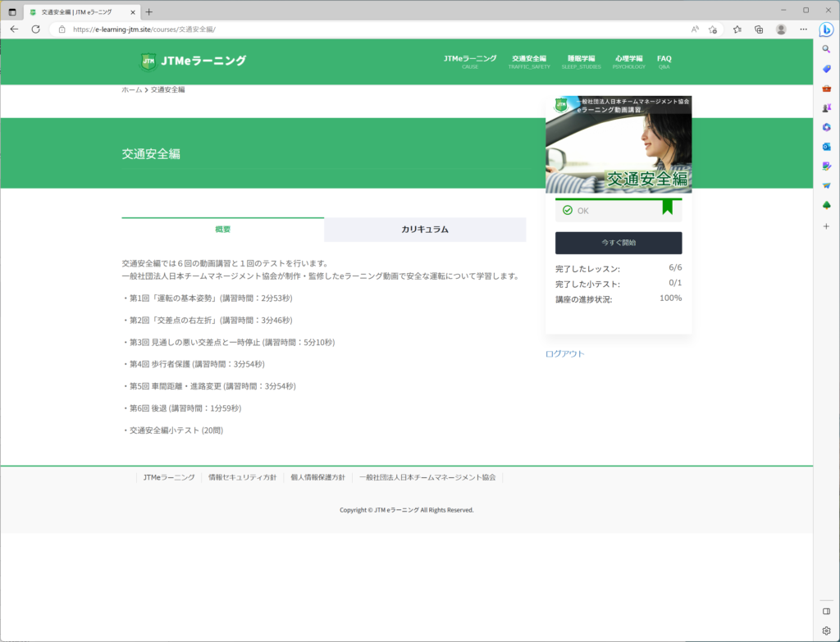
Task: Open 睡眠学編 in navigation menu
Action: click(x=581, y=61)
